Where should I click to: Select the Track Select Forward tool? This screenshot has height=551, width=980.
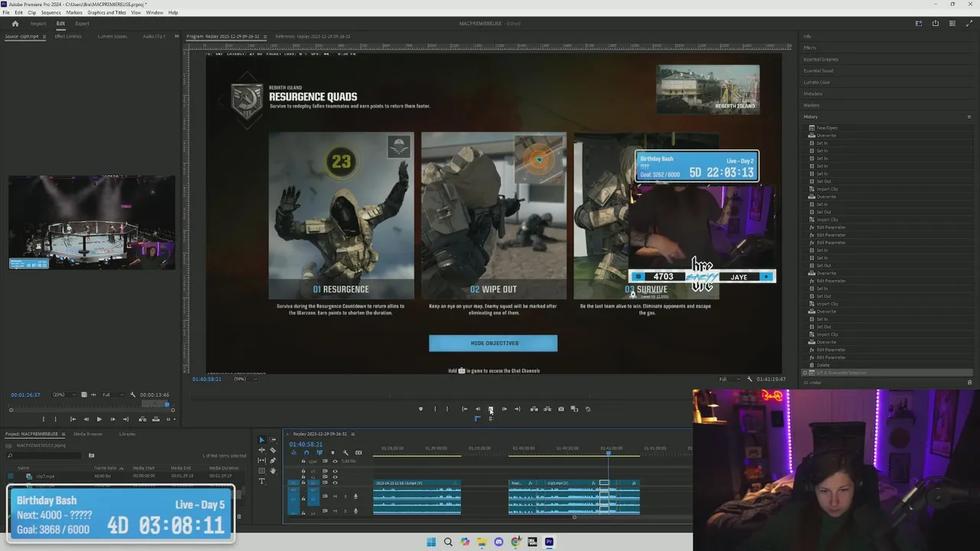pos(273,440)
